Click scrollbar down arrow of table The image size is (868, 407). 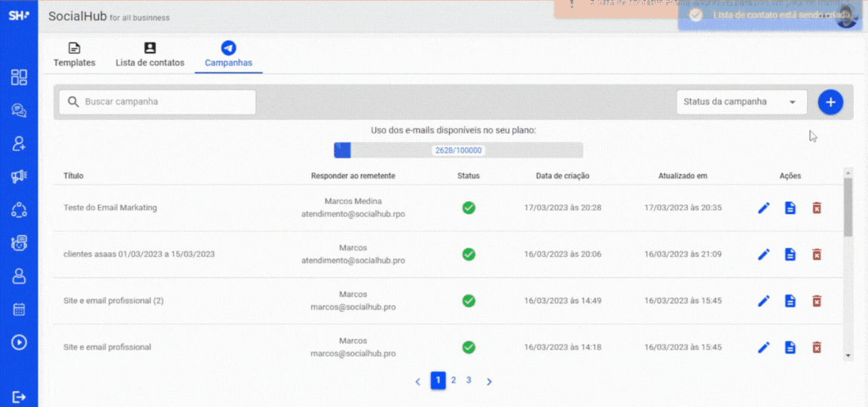pos(848,356)
